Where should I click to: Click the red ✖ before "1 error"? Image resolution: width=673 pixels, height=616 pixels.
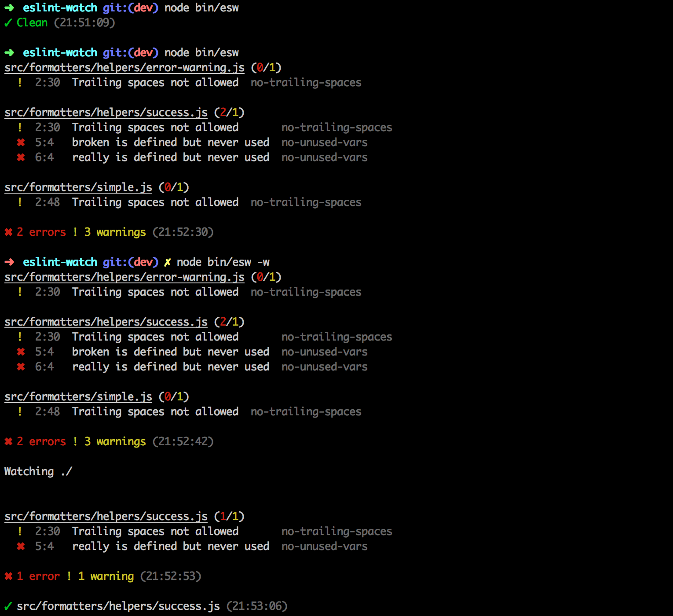click(8, 576)
